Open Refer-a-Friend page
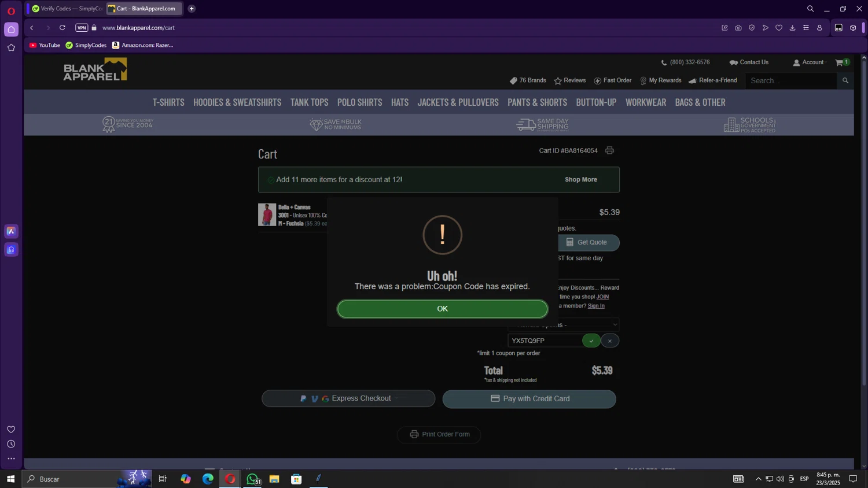This screenshot has width=868, height=488. [713, 80]
